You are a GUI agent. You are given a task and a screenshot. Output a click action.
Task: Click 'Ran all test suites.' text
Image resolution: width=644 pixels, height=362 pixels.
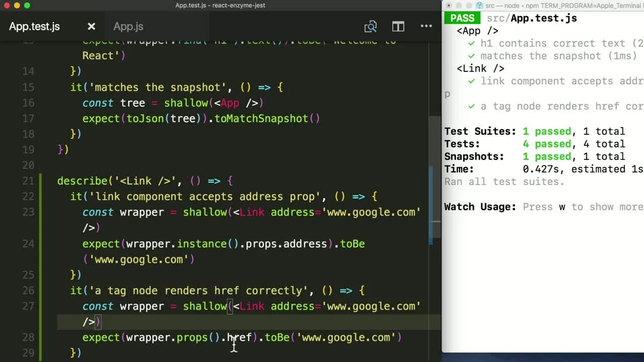pos(505,182)
